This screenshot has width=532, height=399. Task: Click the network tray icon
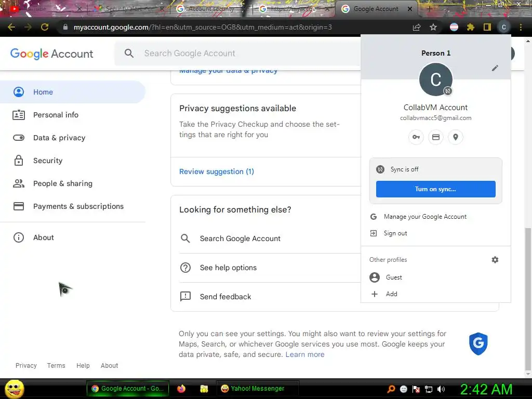(x=429, y=389)
